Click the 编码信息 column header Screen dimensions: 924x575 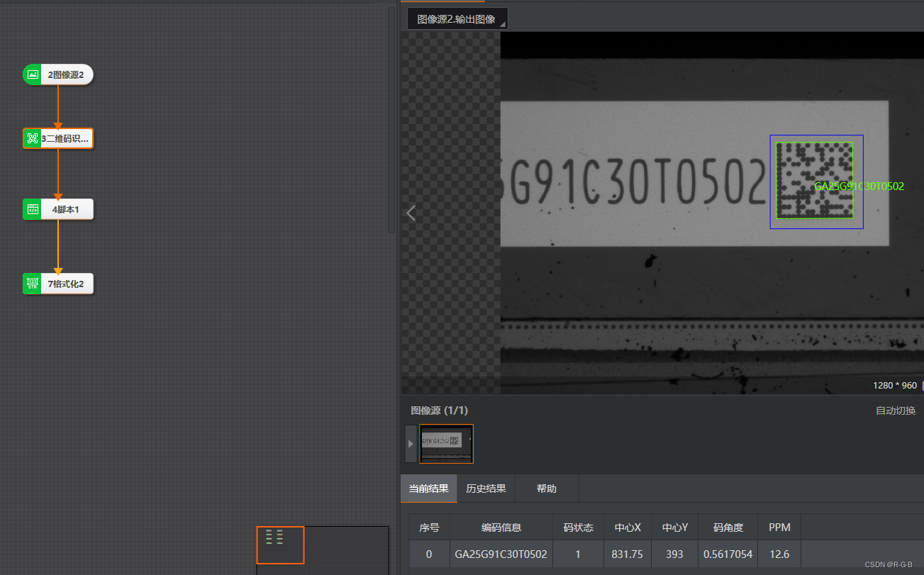tap(501, 527)
